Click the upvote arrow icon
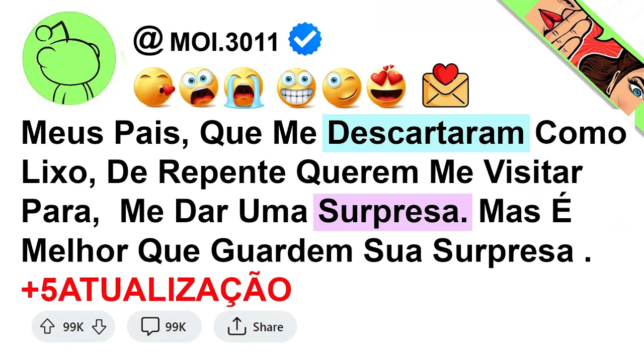Screen dimensions: 644x362 coord(47,327)
